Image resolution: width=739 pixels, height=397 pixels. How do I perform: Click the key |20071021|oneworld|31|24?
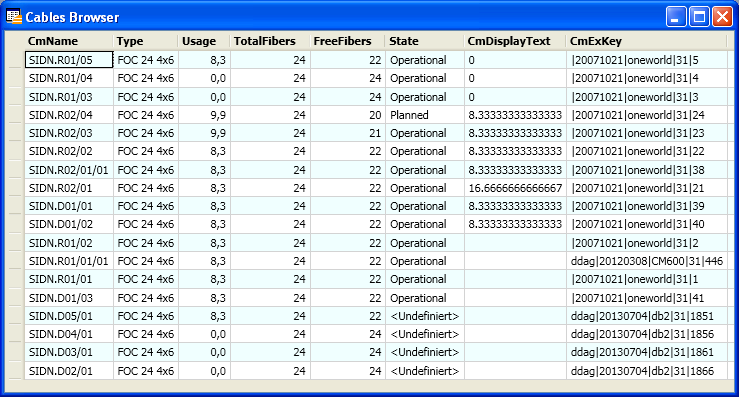pyautogui.click(x=647, y=115)
